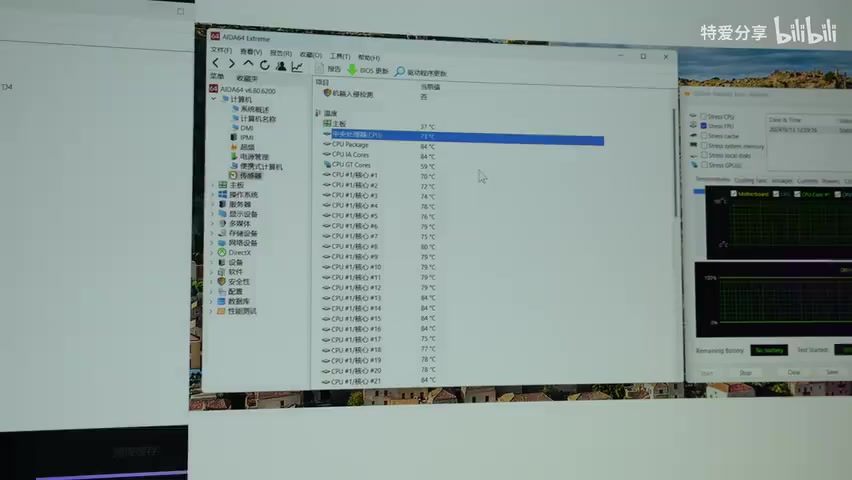Click the 超频 overclock flame icon

pos(234,147)
